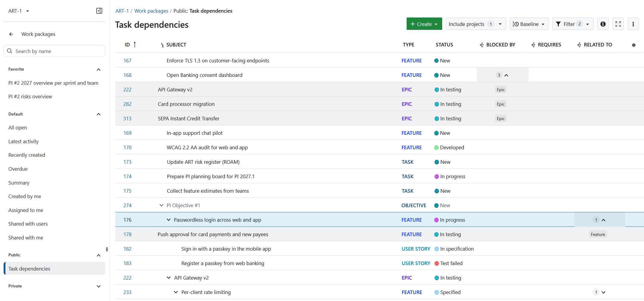
Task: Collapse the Default section
Action: click(x=98, y=114)
